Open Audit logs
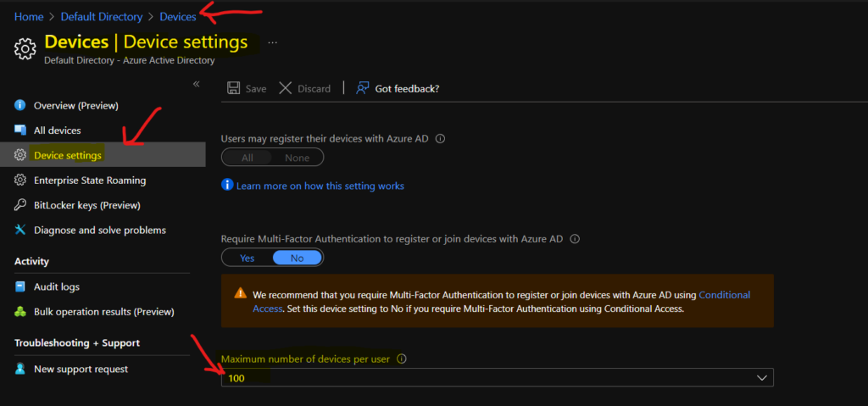Image resolution: width=868 pixels, height=406 pixels. point(57,287)
